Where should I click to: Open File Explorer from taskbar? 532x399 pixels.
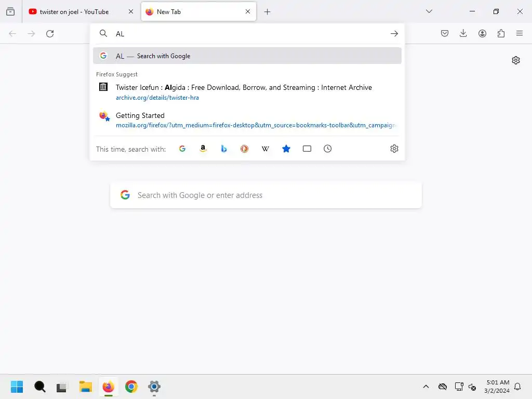[x=86, y=387]
